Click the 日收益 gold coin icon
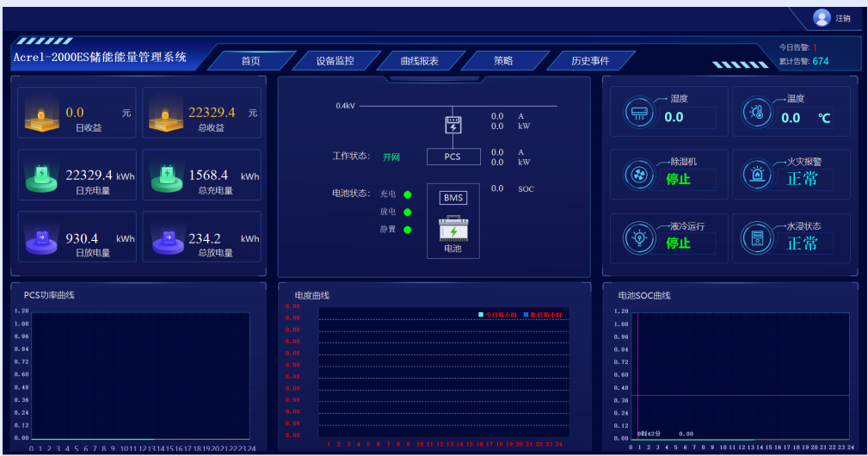Image resolution: width=868 pixels, height=456 pixels. pos(41,114)
